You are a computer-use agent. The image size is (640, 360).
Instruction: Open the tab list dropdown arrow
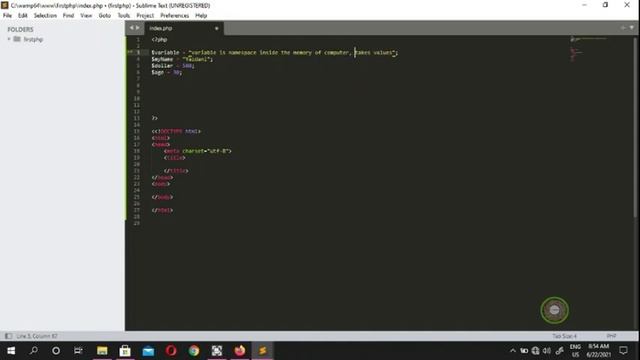(x=631, y=28)
